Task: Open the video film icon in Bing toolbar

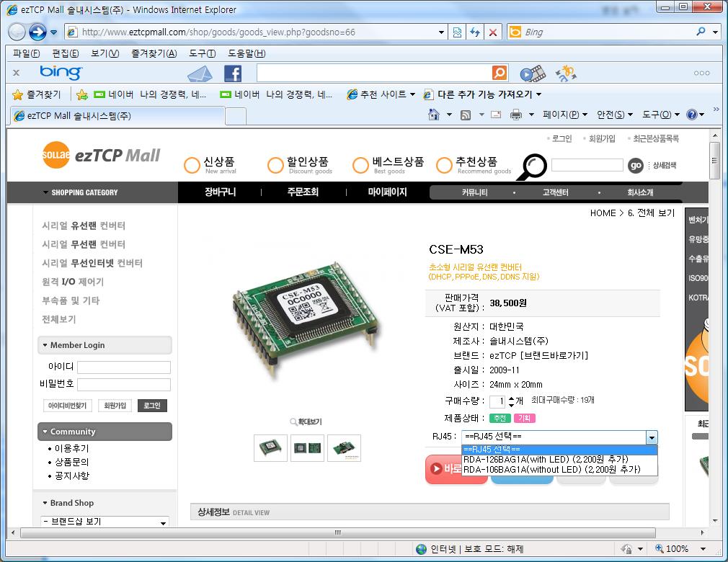Action: point(533,73)
